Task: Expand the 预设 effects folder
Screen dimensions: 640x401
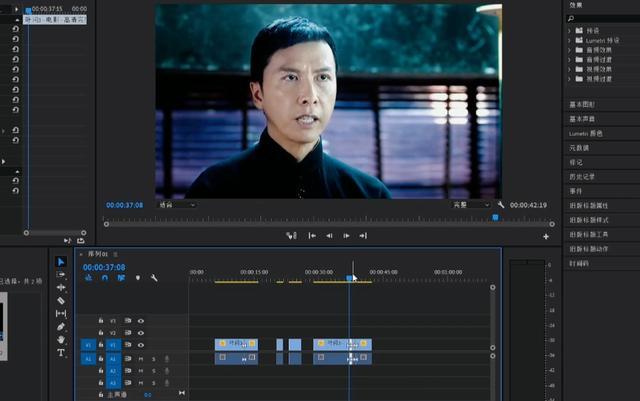Action: pos(570,30)
